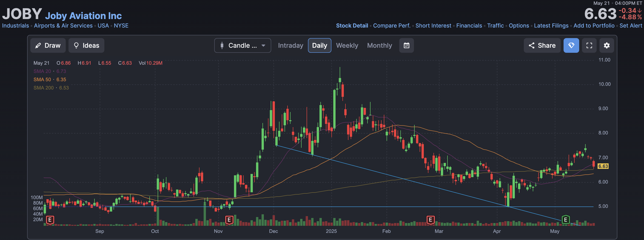644x240 pixels.
Task: Share the chart
Action: (542, 45)
